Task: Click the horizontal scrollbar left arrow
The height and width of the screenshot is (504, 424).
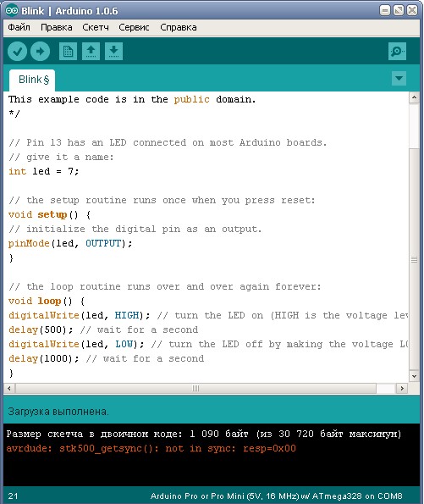Action: (x=9, y=388)
